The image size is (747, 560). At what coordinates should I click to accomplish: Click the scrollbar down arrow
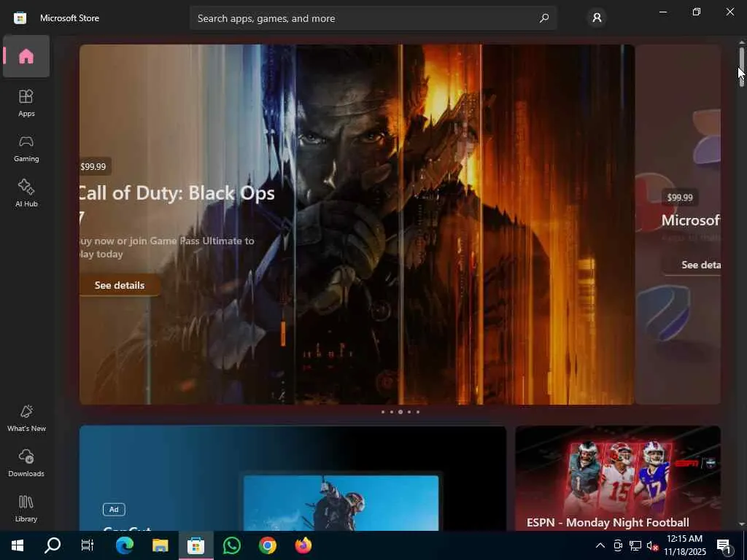pos(741,524)
